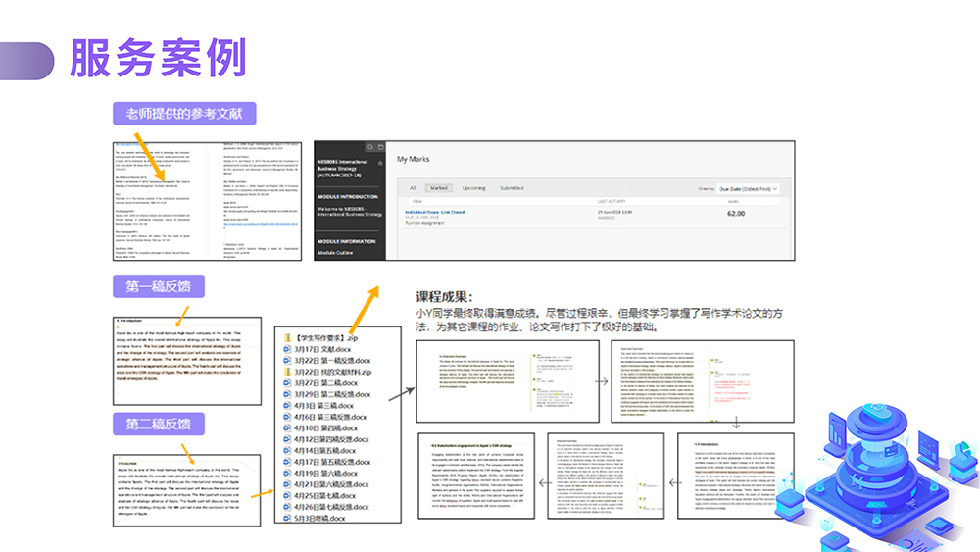Click the home icon beside the course title
980x552 pixels.
coord(380,163)
